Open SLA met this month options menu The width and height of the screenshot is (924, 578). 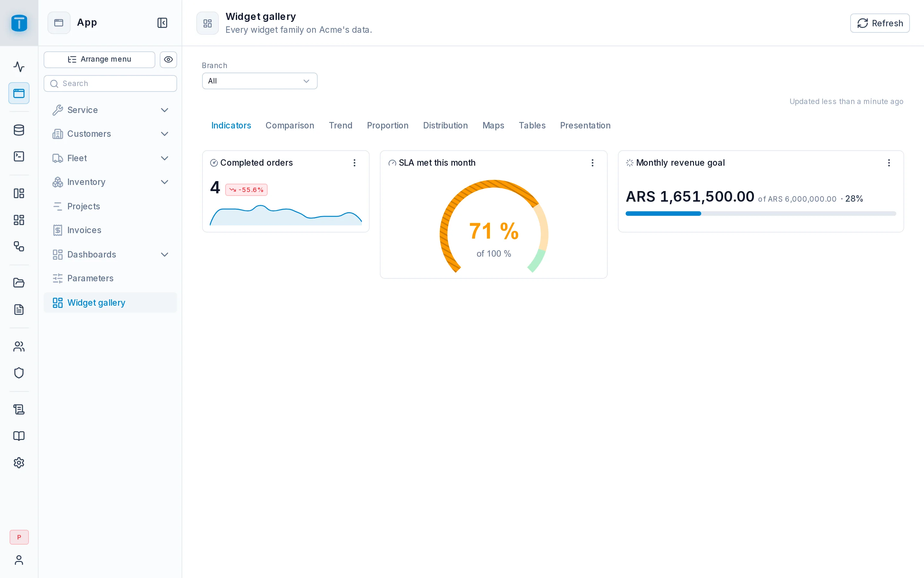592,163
